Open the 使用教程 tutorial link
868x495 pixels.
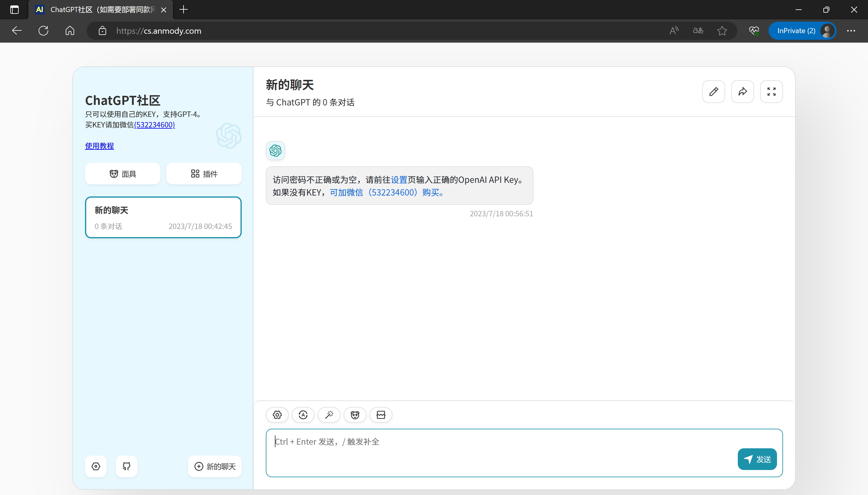[99, 146]
